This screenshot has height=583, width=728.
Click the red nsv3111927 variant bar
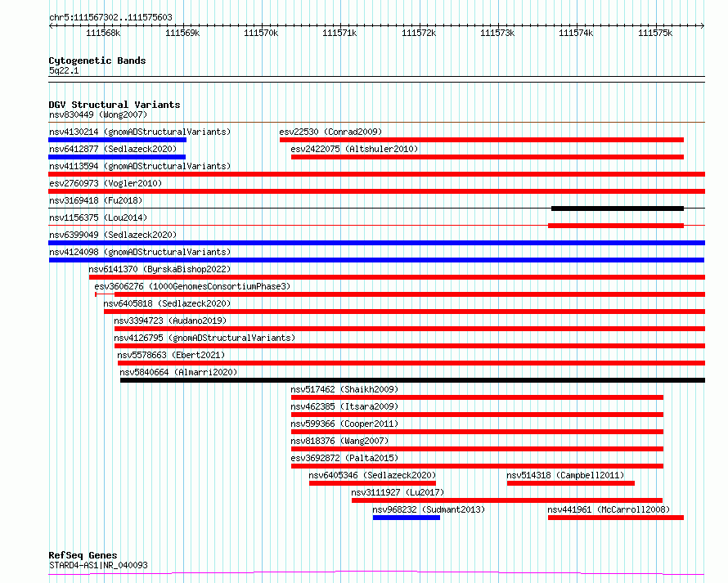pos(507,500)
